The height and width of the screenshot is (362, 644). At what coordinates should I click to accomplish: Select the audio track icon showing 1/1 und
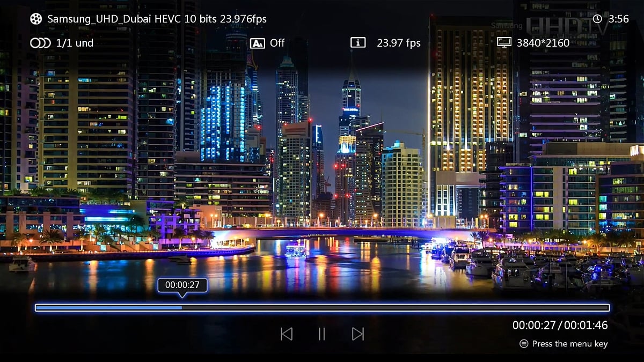(x=39, y=42)
